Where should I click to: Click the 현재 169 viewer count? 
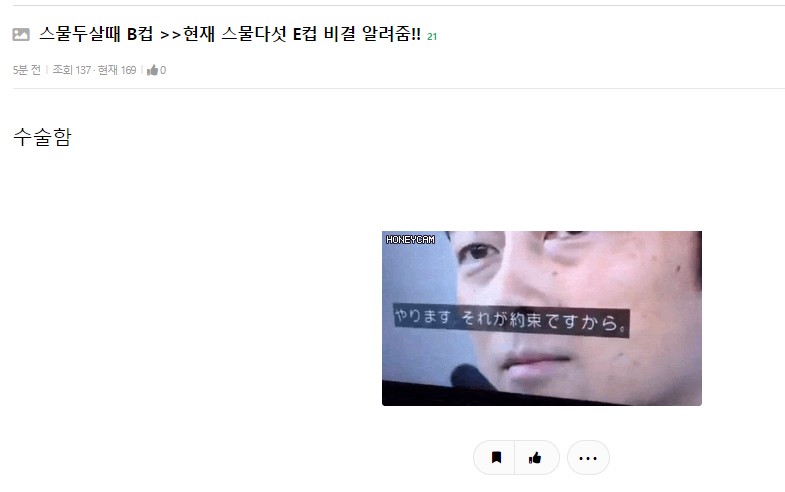[x=117, y=70]
